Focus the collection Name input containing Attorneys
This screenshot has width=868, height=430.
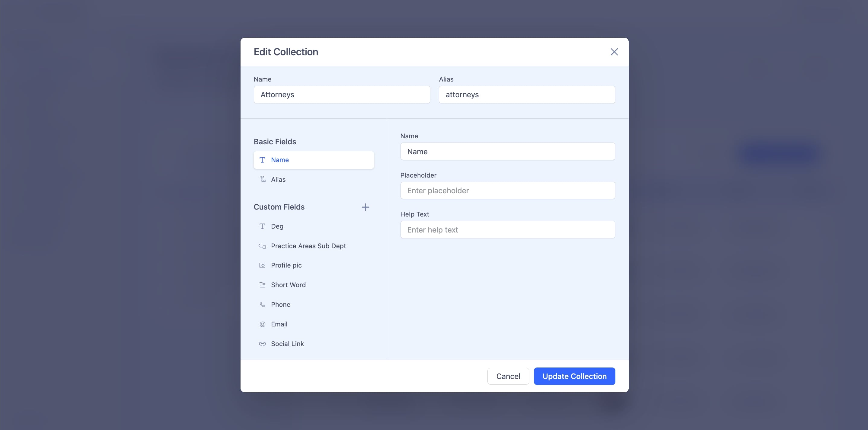point(341,95)
